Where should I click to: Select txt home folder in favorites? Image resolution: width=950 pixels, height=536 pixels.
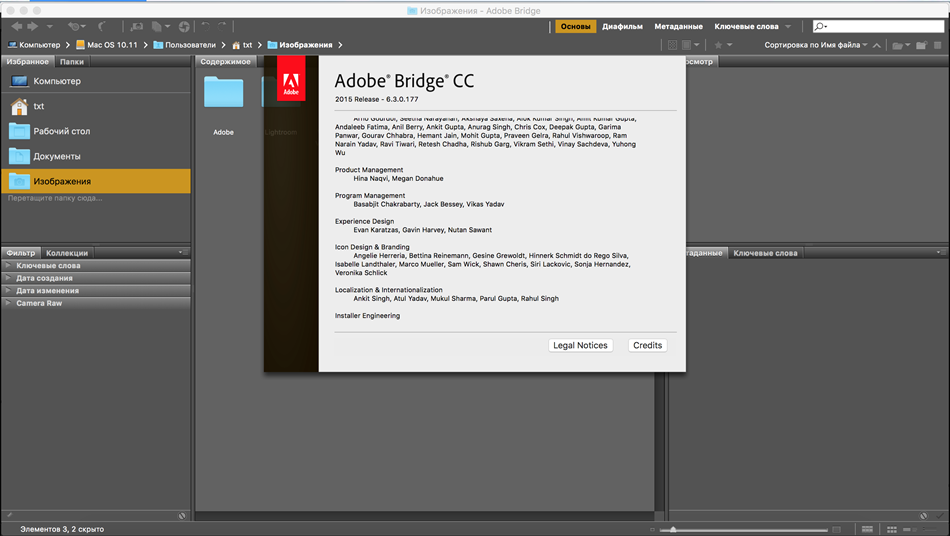(96, 106)
